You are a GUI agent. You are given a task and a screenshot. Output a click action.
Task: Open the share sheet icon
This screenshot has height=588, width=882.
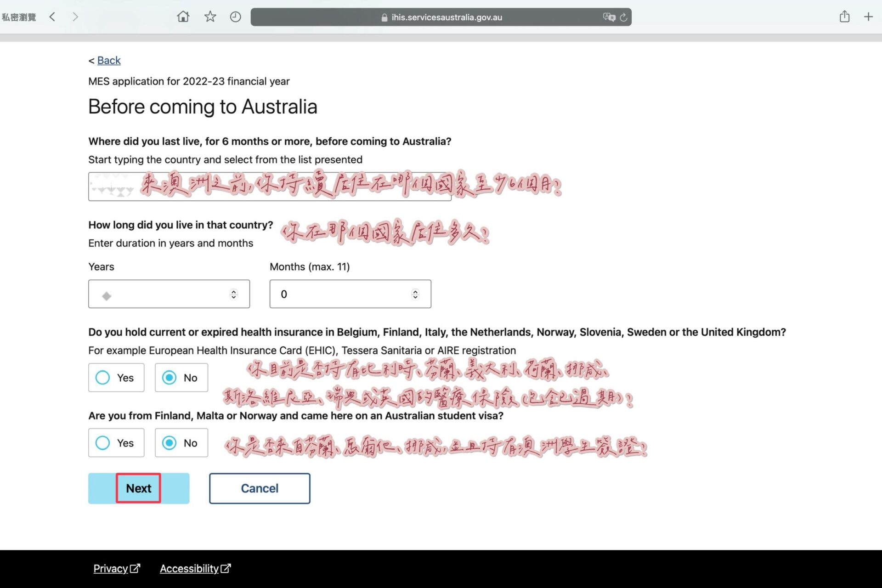click(844, 17)
